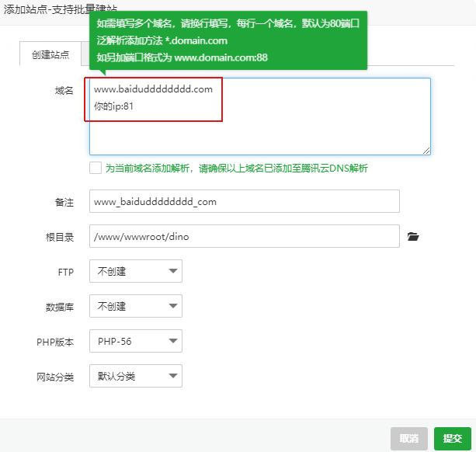
Task: Switch to the 创建站点 tab
Action: pos(50,54)
